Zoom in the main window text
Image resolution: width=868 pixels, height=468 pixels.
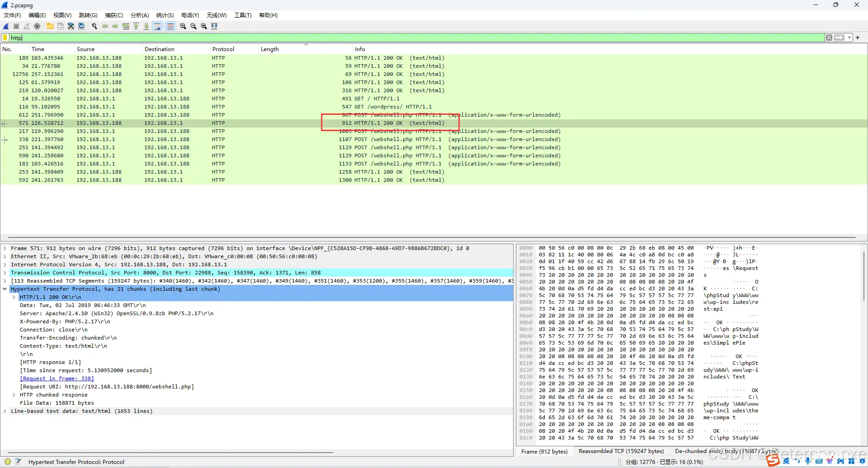tap(183, 26)
